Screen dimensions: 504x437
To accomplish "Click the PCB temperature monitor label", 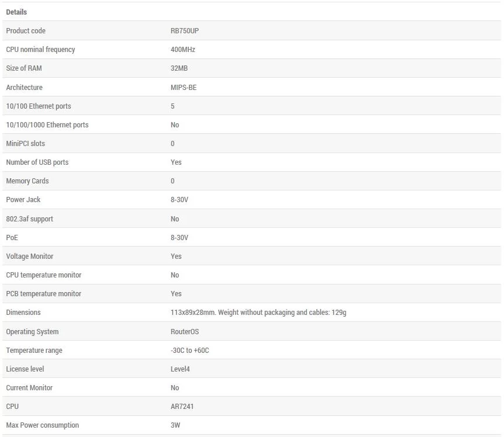I will pyautogui.click(x=44, y=293).
